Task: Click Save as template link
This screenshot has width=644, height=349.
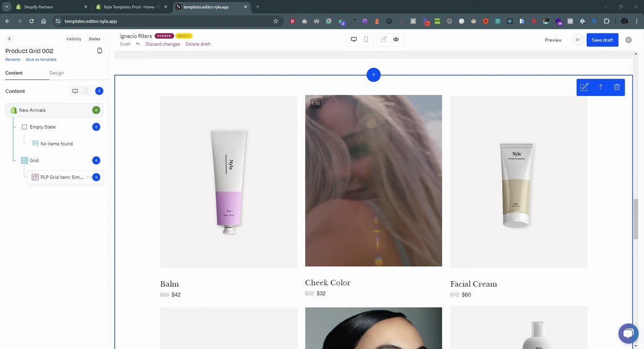Action: tap(41, 60)
